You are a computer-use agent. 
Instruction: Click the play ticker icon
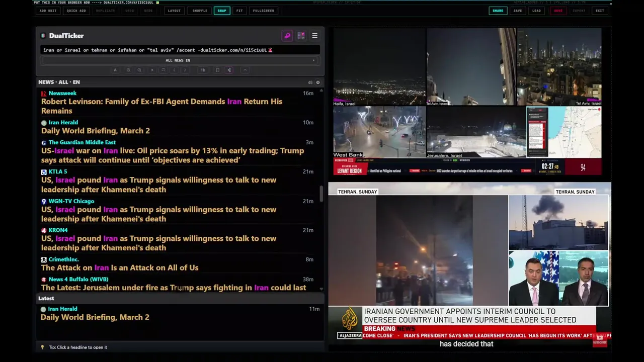(152, 70)
